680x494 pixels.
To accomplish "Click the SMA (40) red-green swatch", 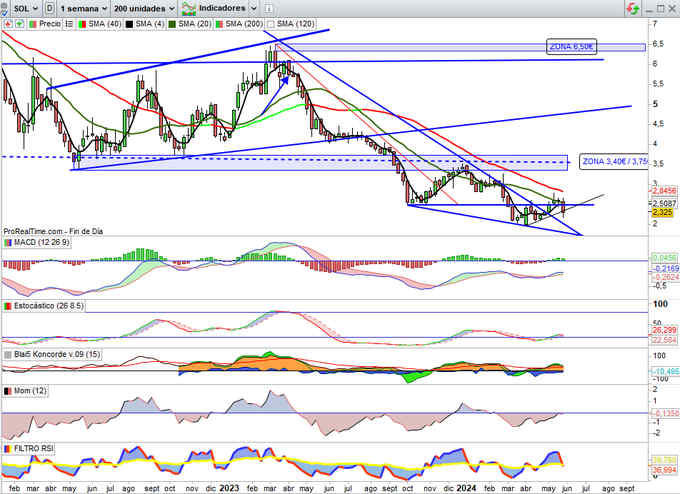I will (82, 24).
